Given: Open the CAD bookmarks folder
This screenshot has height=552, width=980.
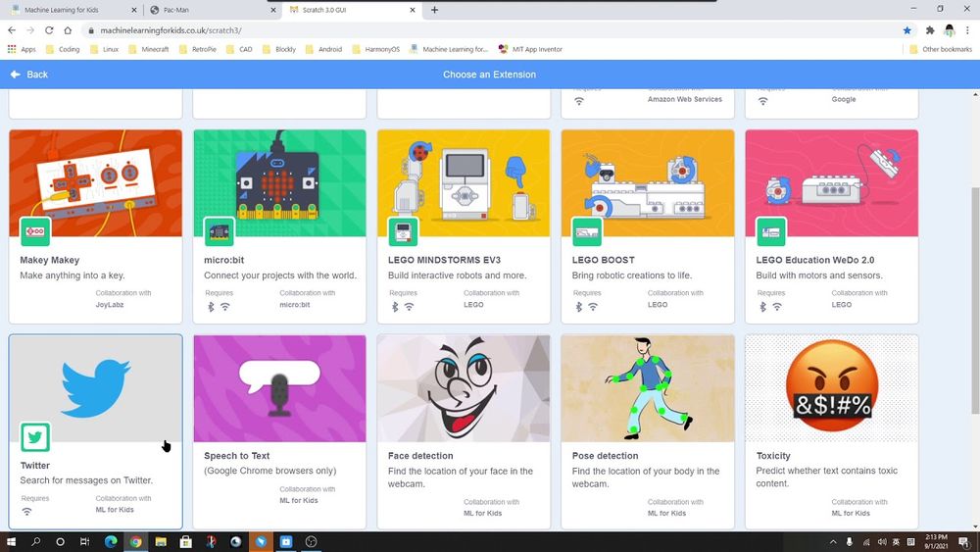Looking at the screenshot, I should click(239, 49).
